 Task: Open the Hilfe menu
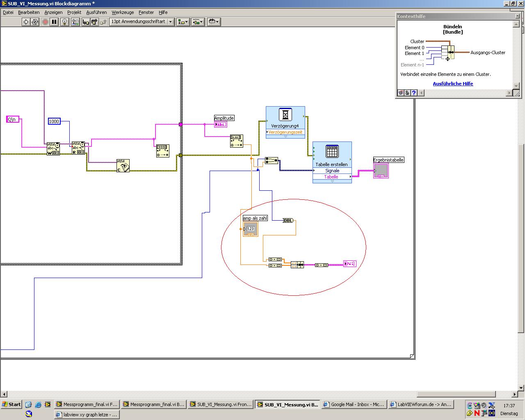(x=163, y=12)
